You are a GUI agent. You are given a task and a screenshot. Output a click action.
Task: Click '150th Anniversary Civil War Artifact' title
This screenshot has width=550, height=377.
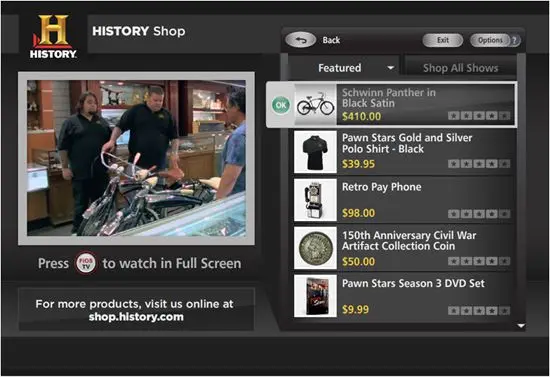409,241
